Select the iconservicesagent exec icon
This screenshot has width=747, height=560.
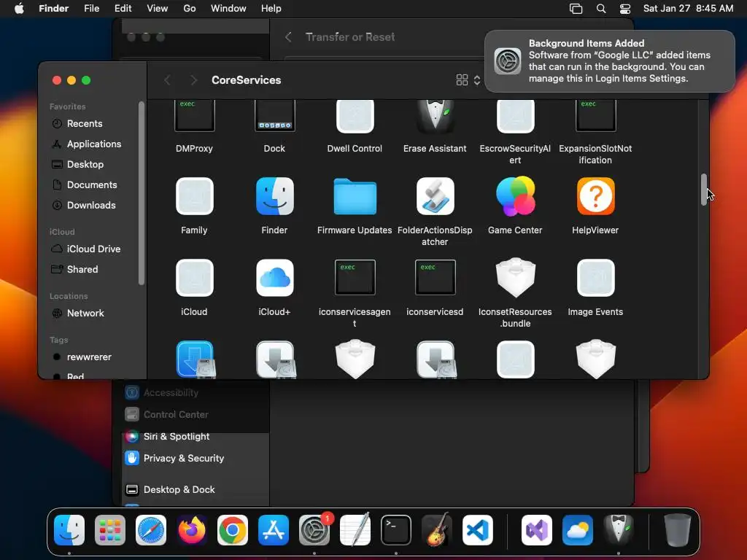pyautogui.click(x=355, y=277)
